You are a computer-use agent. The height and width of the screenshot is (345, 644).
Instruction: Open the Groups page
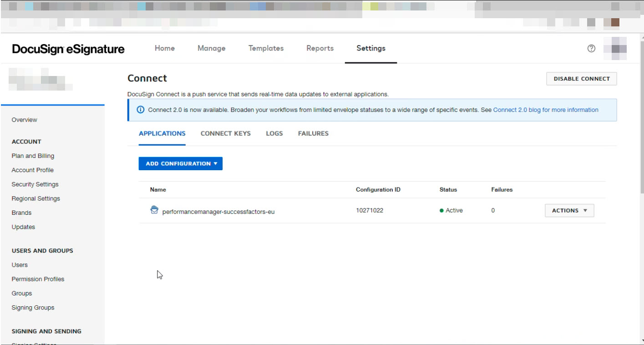[22, 294]
